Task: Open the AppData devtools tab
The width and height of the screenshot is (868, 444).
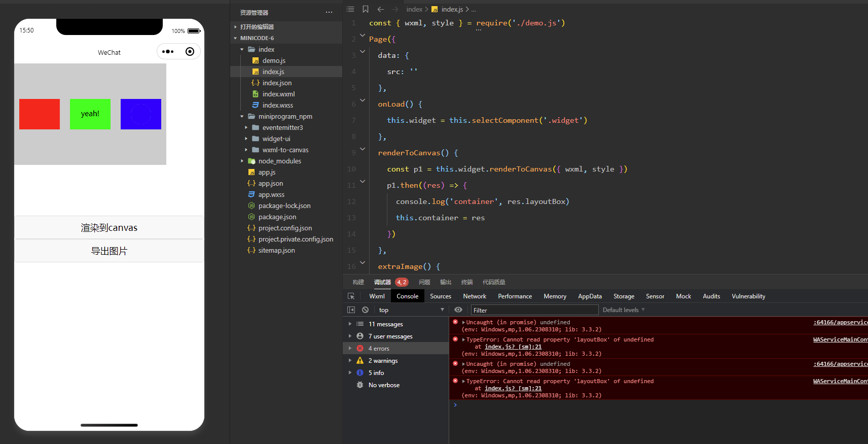Action: [x=590, y=296]
